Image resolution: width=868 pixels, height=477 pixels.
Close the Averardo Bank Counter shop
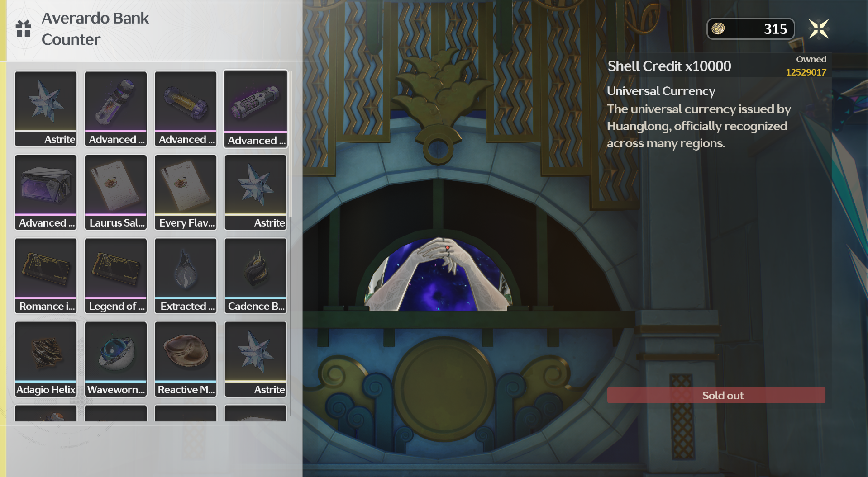click(819, 29)
